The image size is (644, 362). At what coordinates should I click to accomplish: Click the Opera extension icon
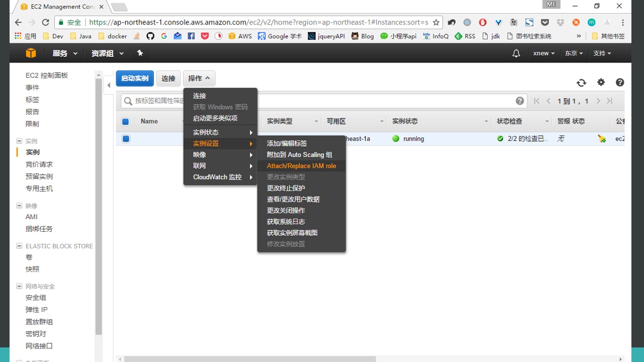point(482,22)
